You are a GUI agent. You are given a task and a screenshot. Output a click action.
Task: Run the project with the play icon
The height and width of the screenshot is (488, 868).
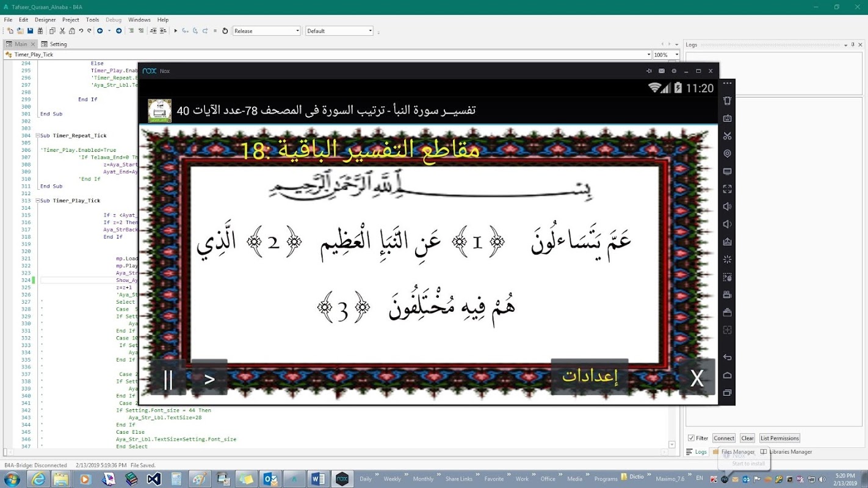[176, 30]
